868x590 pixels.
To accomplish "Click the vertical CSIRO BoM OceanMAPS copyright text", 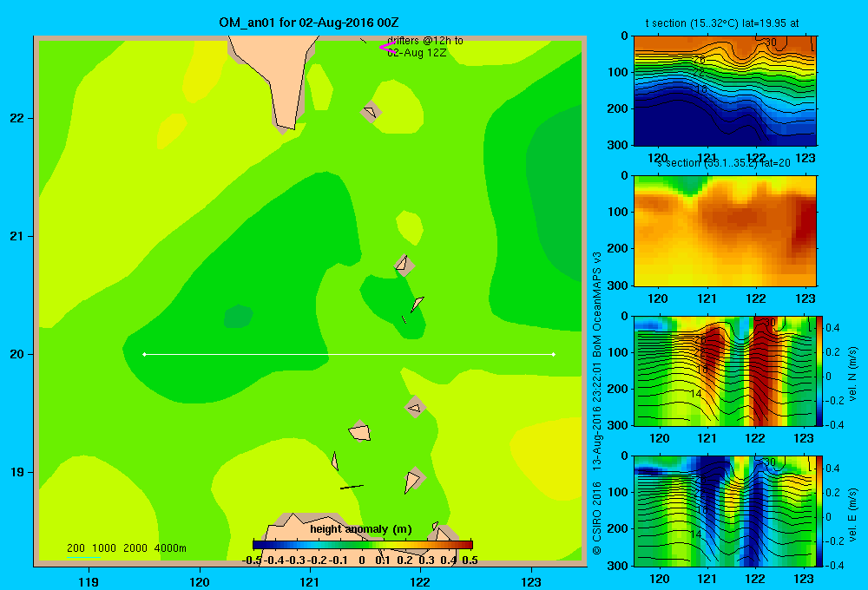I will click(x=597, y=403).
